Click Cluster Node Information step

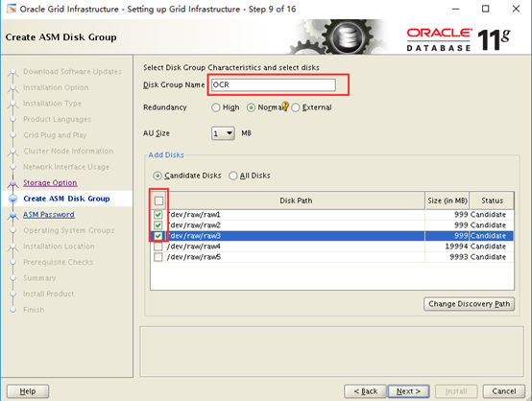point(68,152)
